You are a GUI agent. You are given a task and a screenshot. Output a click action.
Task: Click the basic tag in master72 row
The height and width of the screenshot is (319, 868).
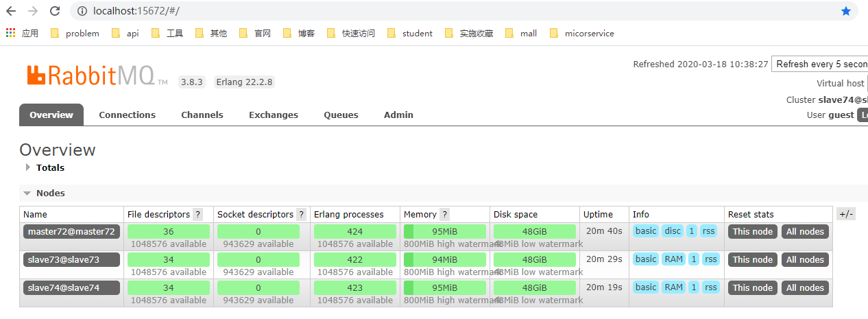pyautogui.click(x=645, y=231)
